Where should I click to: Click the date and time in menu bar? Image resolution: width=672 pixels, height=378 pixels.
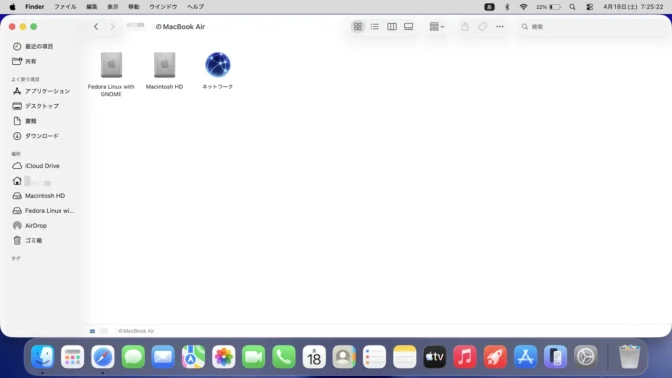point(633,7)
